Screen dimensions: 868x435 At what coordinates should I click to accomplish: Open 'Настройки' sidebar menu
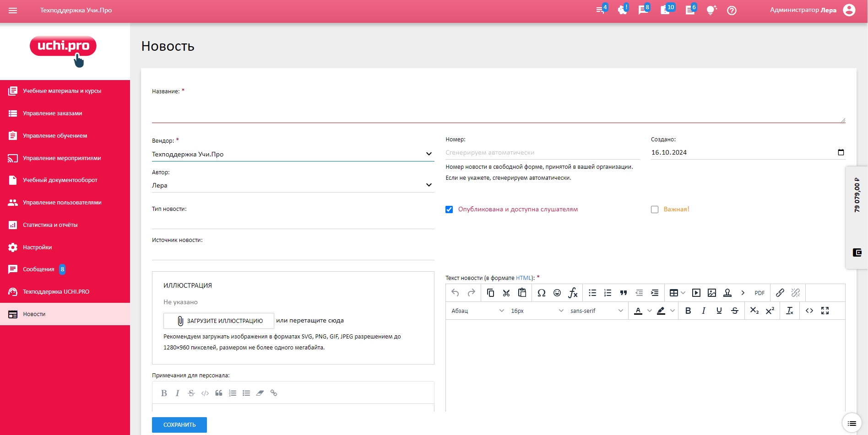coord(65,247)
